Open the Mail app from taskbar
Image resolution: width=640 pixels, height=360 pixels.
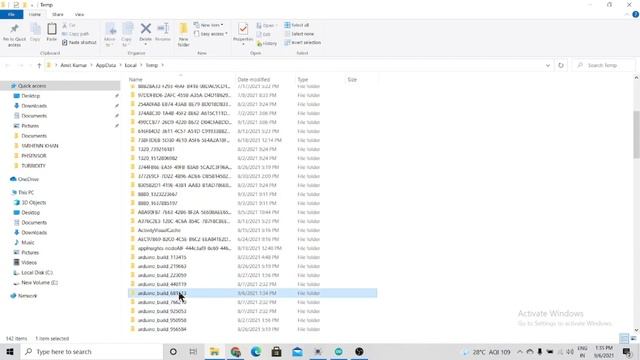[297, 352]
